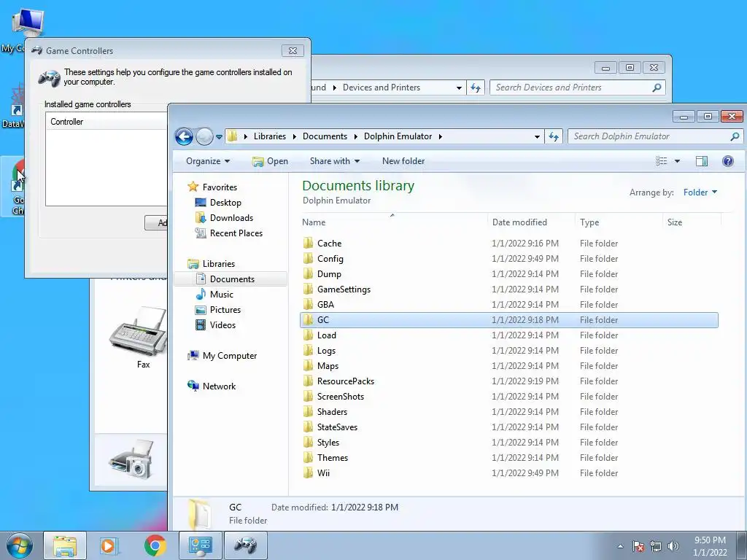This screenshot has width=747, height=560.
Task: Open Help question mark icon
Action: 727,161
